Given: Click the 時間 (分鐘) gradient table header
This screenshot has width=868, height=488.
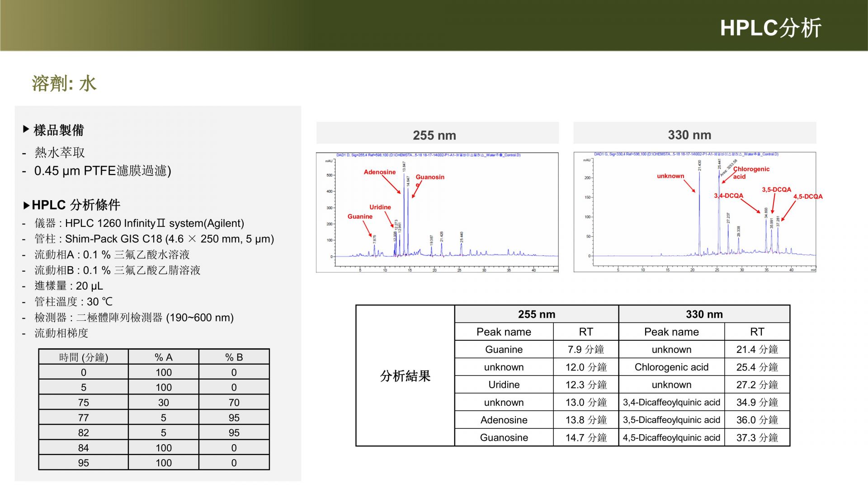Looking at the screenshot, I should coord(84,357).
